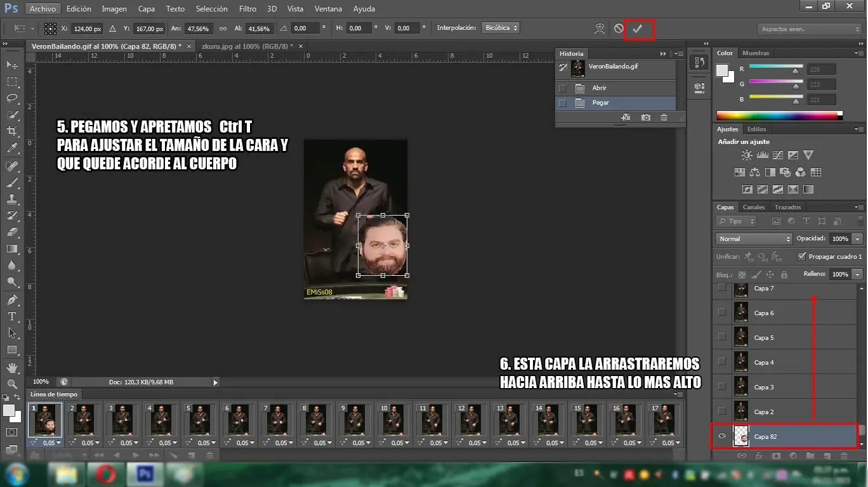
Task: Open the Estilos tab
Action: pos(756,129)
